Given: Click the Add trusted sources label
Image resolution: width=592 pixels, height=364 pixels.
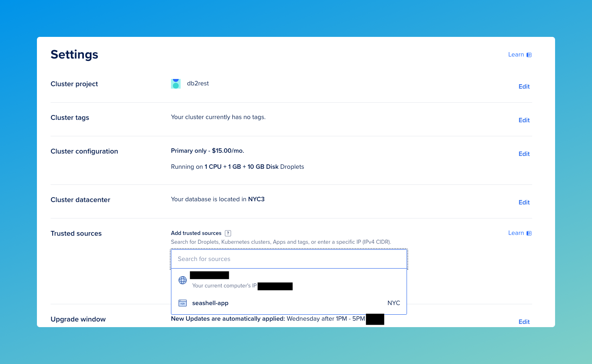Looking at the screenshot, I should pos(196,233).
